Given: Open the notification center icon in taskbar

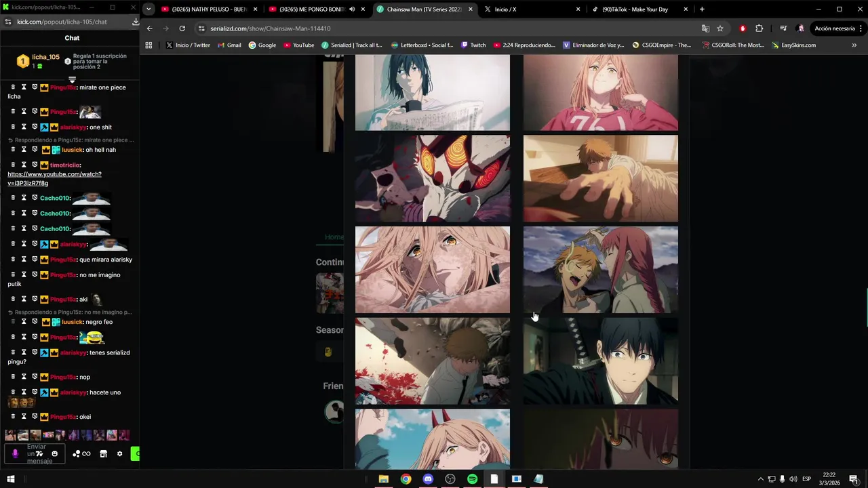Looking at the screenshot, I should tap(854, 479).
